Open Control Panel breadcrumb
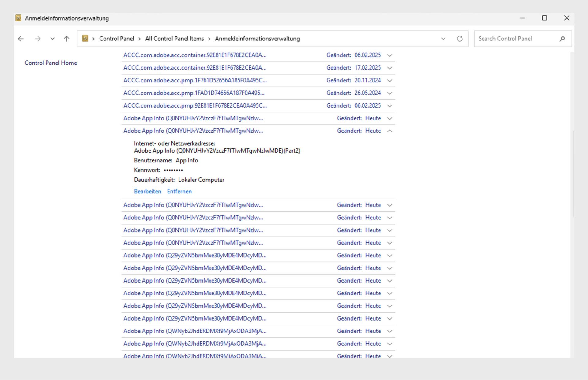Screen dimensions: 588x380 coord(116,39)
